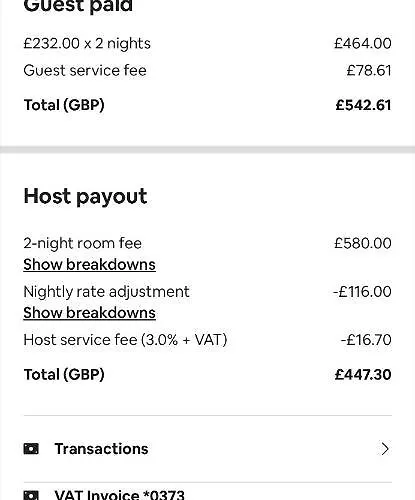Viewport: 415px width, 500px height.
Task: Click the £464.00 nightly subtotal
Action: click(x=363, y=43)
